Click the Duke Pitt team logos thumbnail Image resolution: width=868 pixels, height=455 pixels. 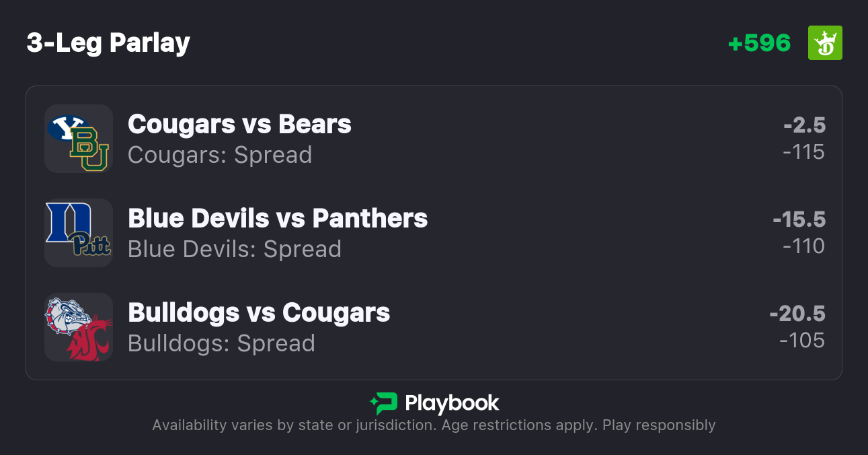click(79, 233)
